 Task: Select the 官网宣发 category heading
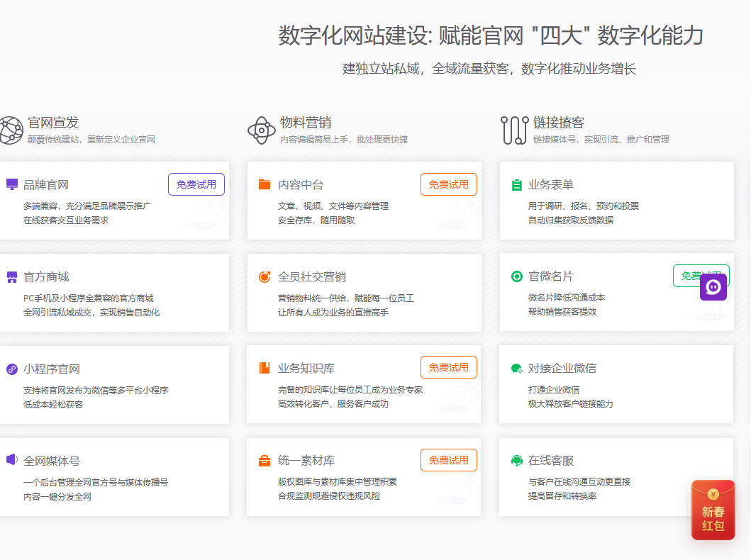coord(53,122)
